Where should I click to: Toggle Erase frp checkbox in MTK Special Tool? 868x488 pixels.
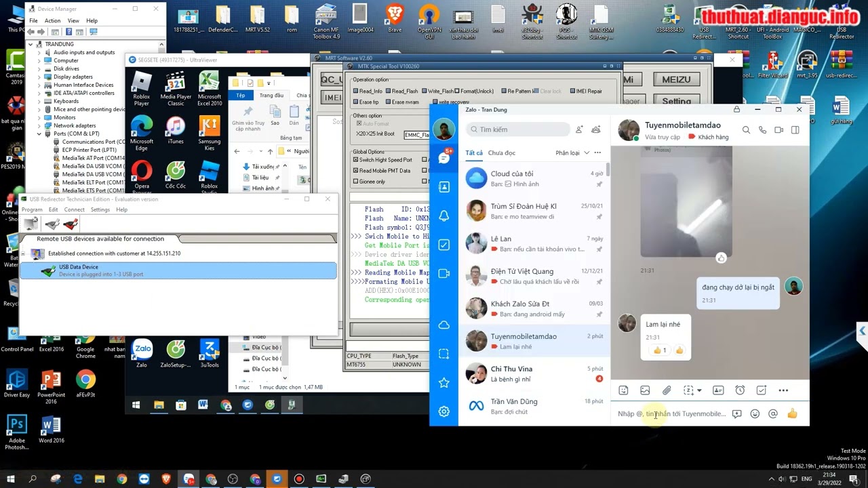click(x=355, y=102)
